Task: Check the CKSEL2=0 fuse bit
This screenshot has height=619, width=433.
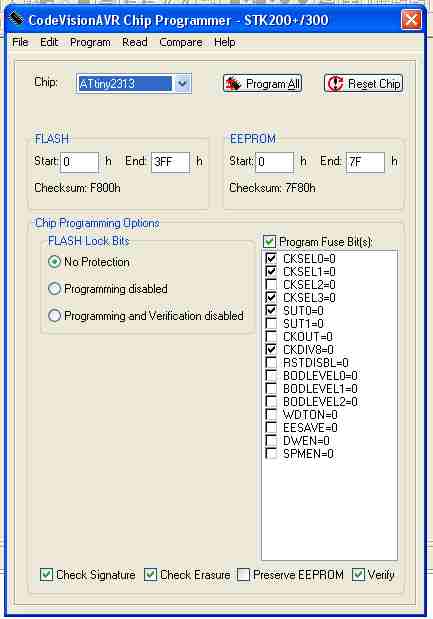Action: click(x=271, y=284)
